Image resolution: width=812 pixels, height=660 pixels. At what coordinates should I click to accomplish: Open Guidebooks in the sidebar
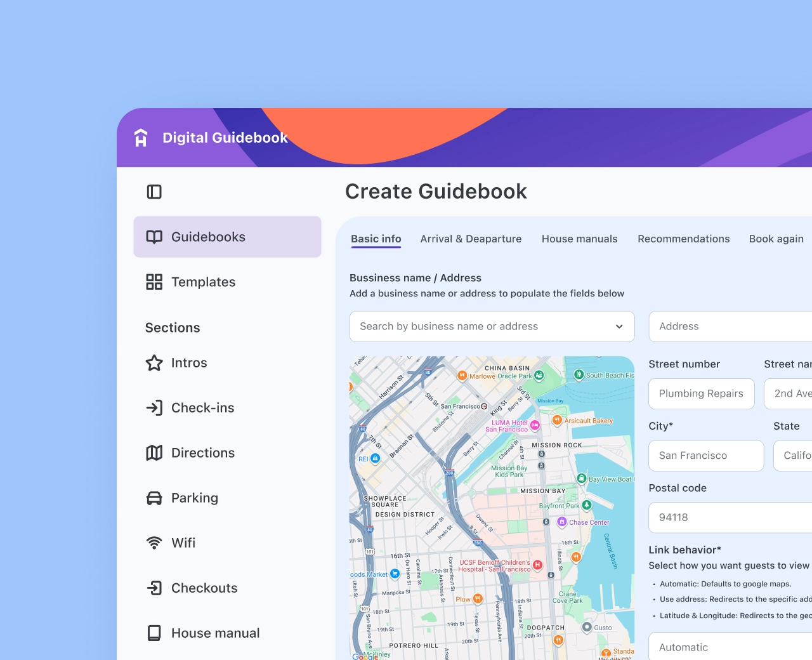[x=227, y=237]
